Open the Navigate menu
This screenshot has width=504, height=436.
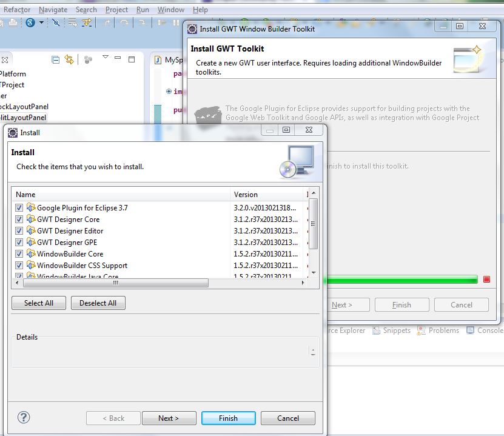[53, 10]
